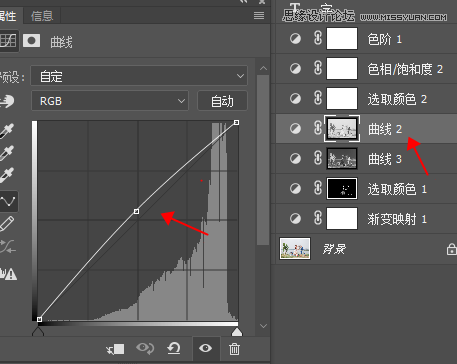Click the bottom-left curve endpoint
The image size is (457, 364).
tap(39, 319)
